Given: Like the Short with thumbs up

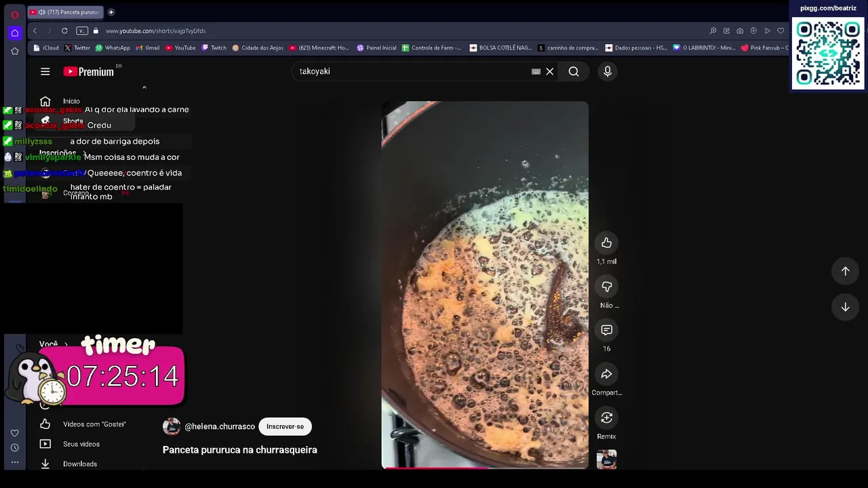Looking at the screenshot, I should coord(606,243).
